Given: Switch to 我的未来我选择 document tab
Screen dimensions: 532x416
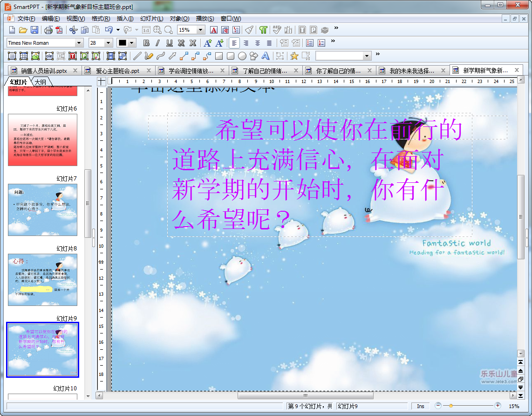Looking at the screenshot, I should coord(412,70).
